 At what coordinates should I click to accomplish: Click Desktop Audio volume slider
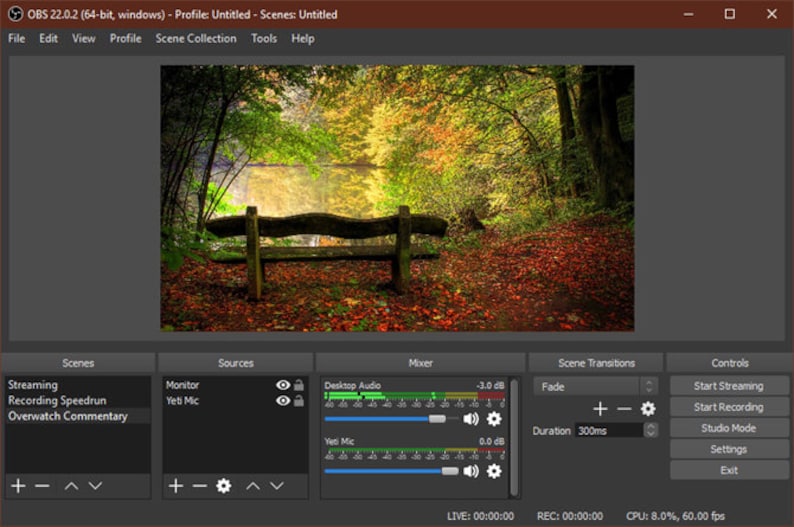pyautogui.click(x=391, y=419)
